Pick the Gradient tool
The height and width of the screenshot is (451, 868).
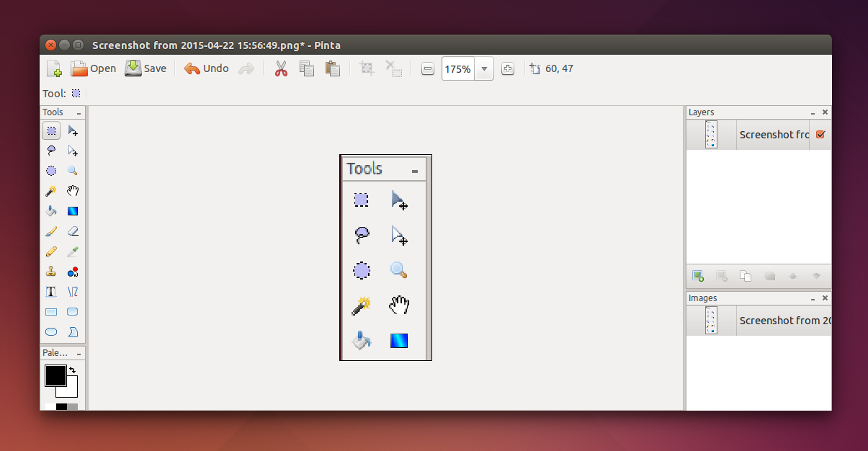coord(72,211)
